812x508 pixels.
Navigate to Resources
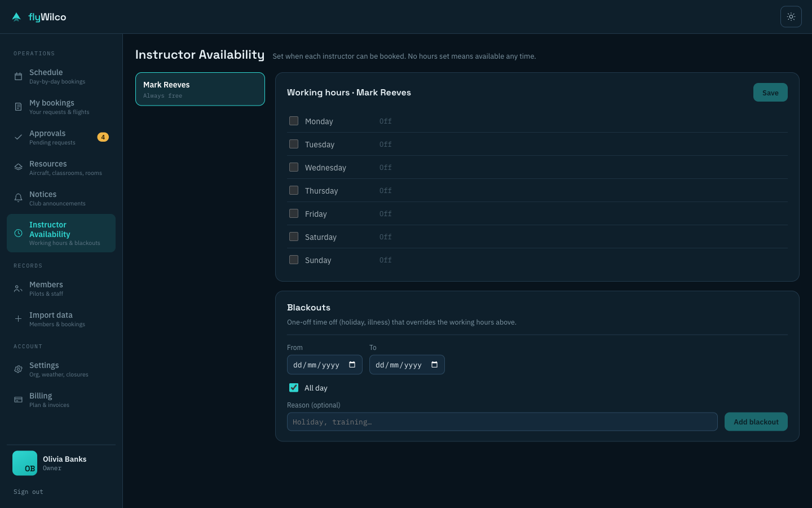(61, 168)
